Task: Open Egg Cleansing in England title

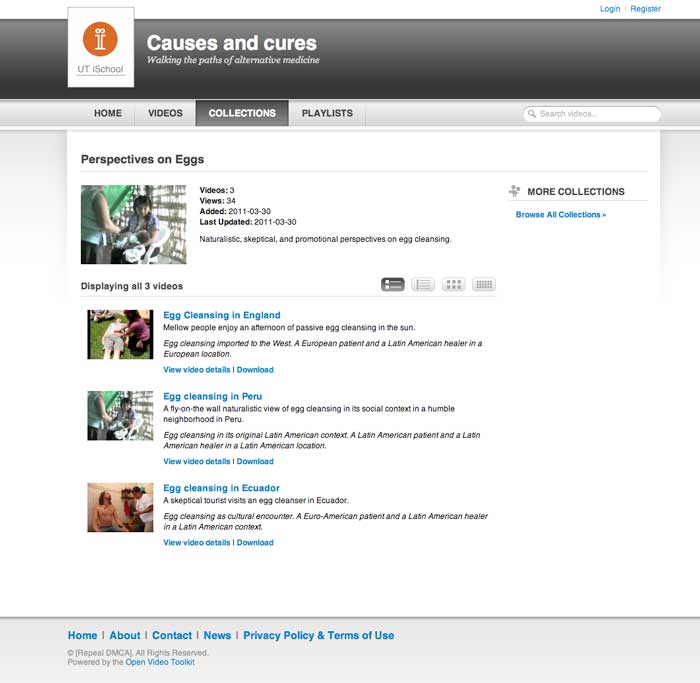Action: 222,315
